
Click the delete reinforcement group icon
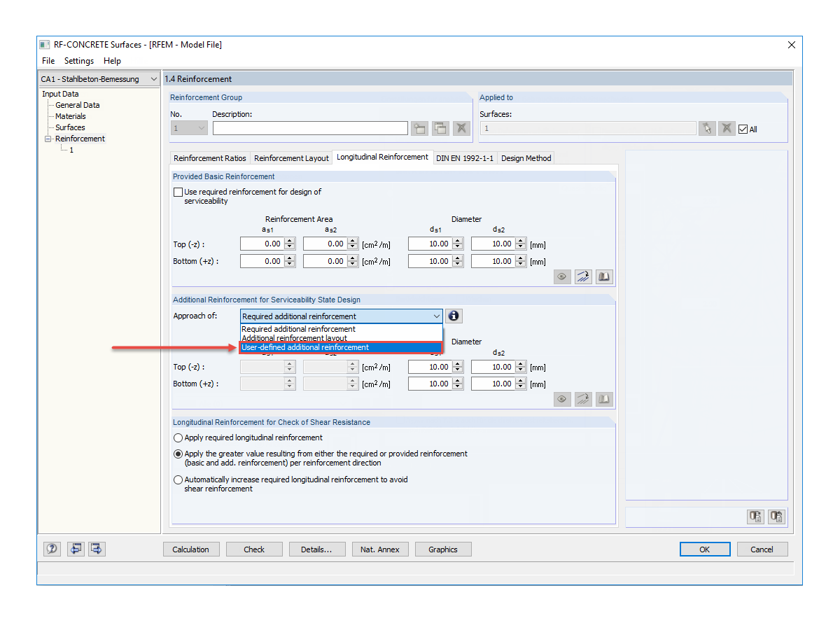(461, 128)
